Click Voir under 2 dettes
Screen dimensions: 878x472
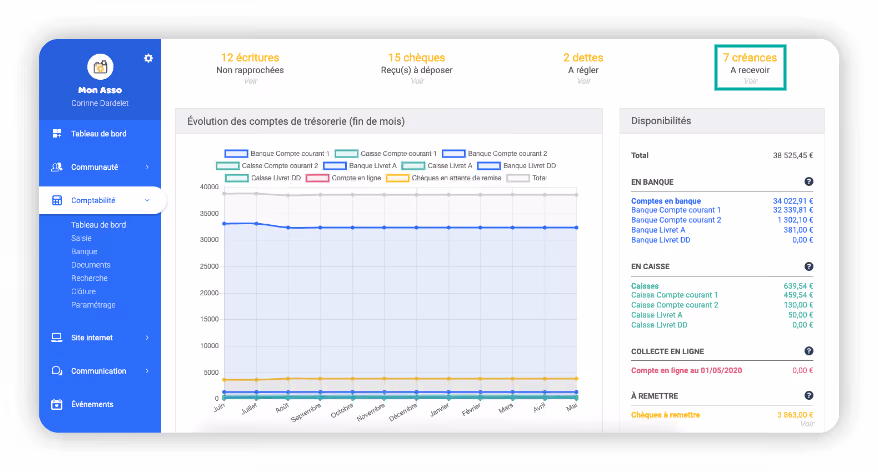583,82
